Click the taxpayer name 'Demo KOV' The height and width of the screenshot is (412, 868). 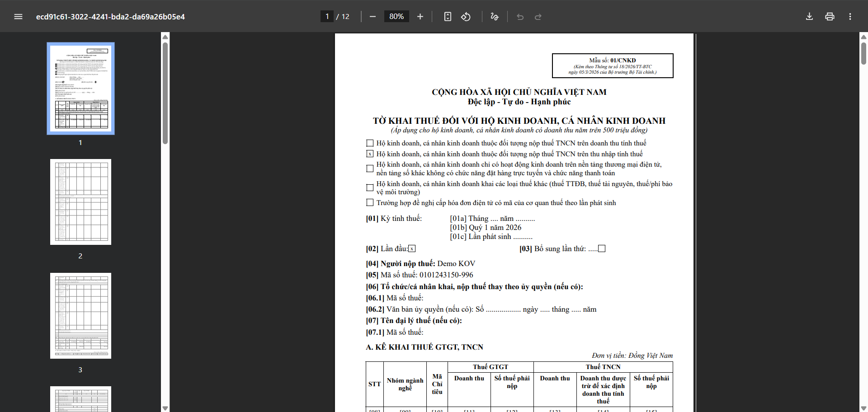(x=456, y=264)
